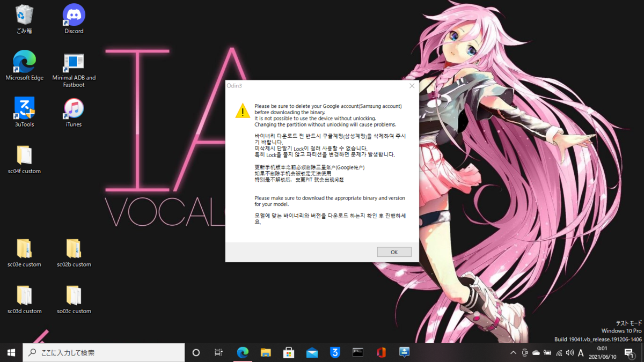Click the OneDrive cloud tray icon

pos(536,353)
